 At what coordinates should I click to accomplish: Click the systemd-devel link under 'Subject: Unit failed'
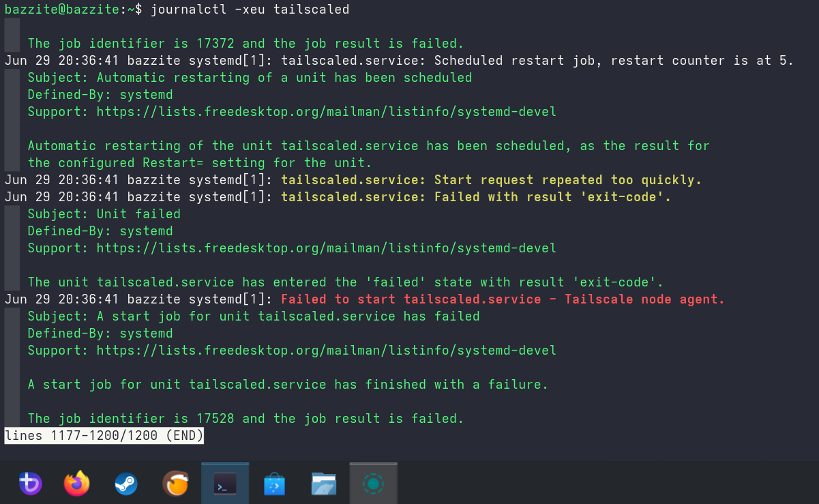coord(327,248)
